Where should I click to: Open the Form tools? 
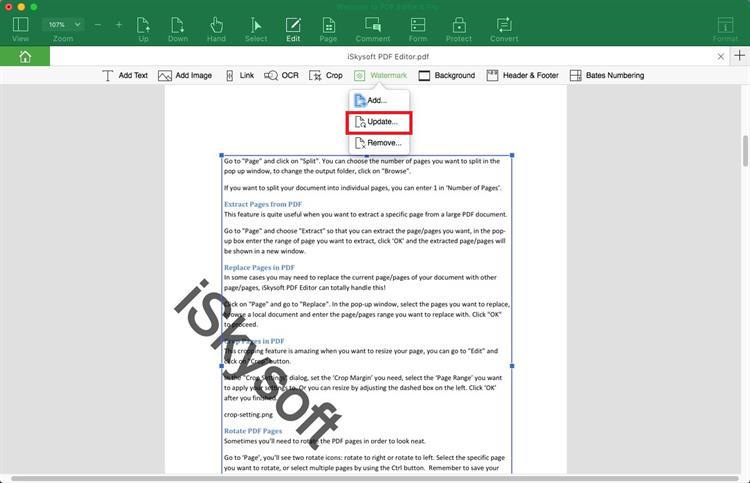tap(418, 29)
